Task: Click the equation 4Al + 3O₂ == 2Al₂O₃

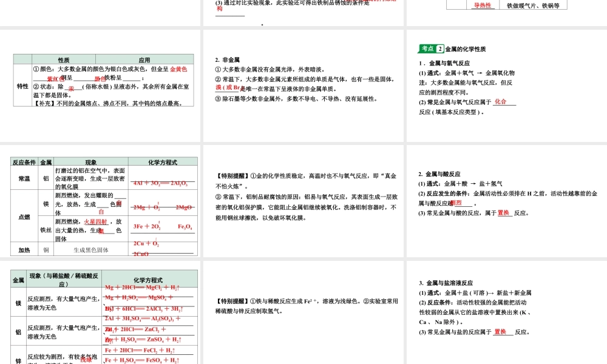Action: 161,182
